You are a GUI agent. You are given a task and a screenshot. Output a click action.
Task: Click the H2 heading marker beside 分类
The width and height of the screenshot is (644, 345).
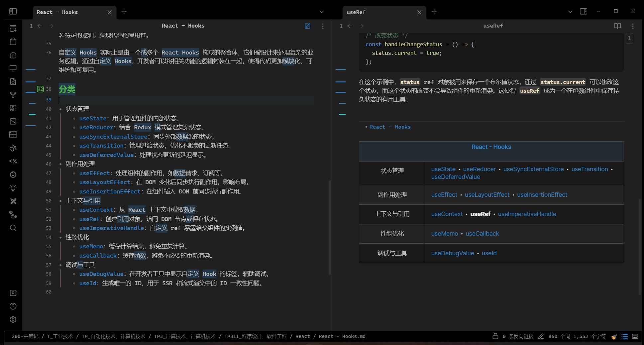point(40,89)
